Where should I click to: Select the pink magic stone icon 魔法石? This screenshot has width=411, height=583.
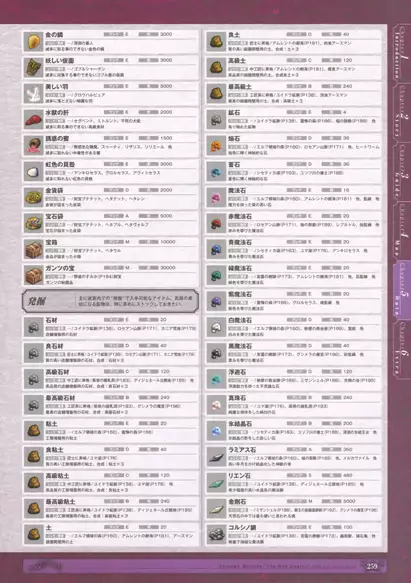point(216,197)
